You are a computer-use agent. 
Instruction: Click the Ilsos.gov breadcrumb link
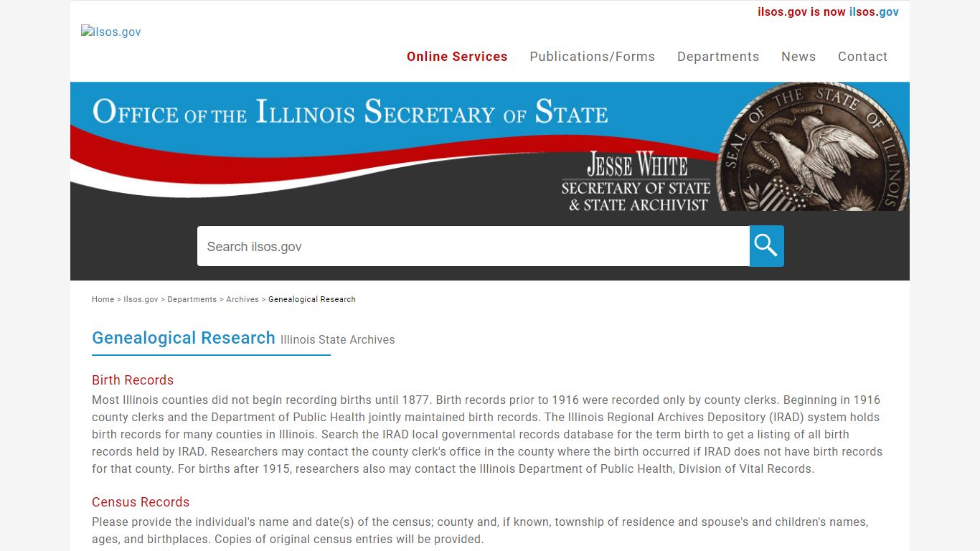coord(141,299)
